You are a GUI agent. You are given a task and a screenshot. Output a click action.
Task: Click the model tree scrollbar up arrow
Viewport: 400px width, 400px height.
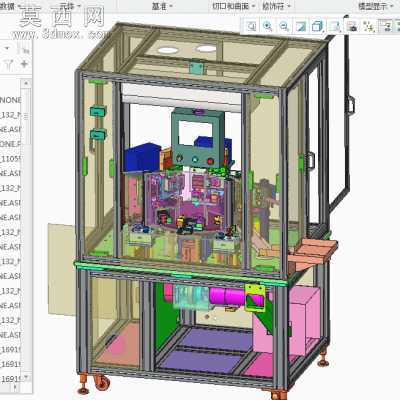coord(26,83)
